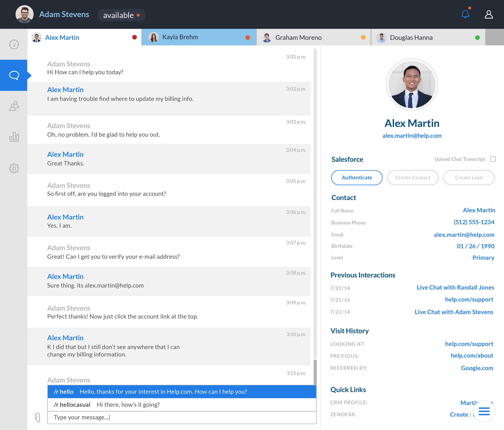Open the contacts people icon in sidebar
The width and height of the screenshot is (504, 430).
tap(14, 106)
